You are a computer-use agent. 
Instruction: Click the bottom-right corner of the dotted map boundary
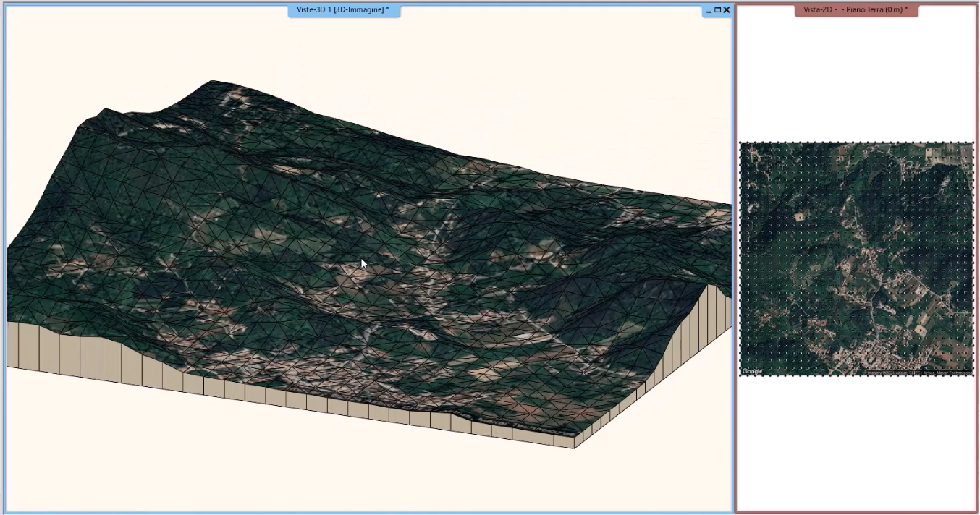973,375
